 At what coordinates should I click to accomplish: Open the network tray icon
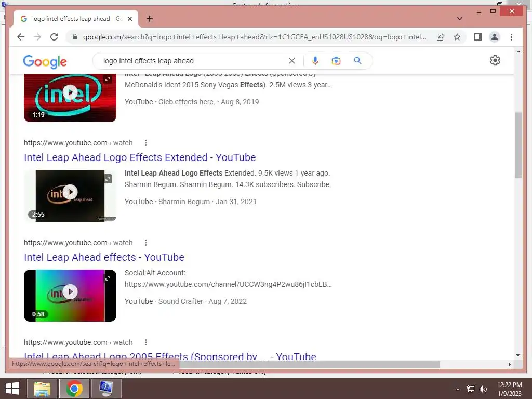coord(471,389)
